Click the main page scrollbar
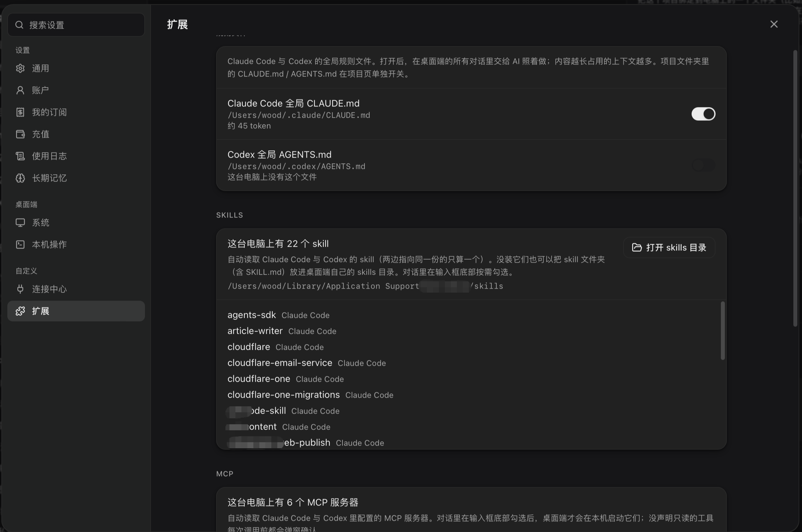Image resolution: width=802 pixels, height=532 pixels. click(x=795, y=188)
